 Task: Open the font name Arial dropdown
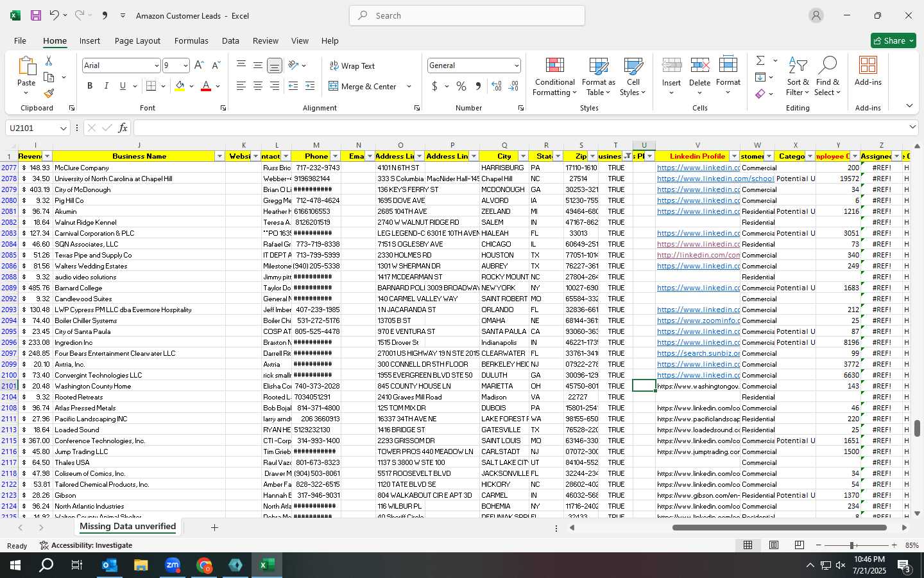point(156,66)
